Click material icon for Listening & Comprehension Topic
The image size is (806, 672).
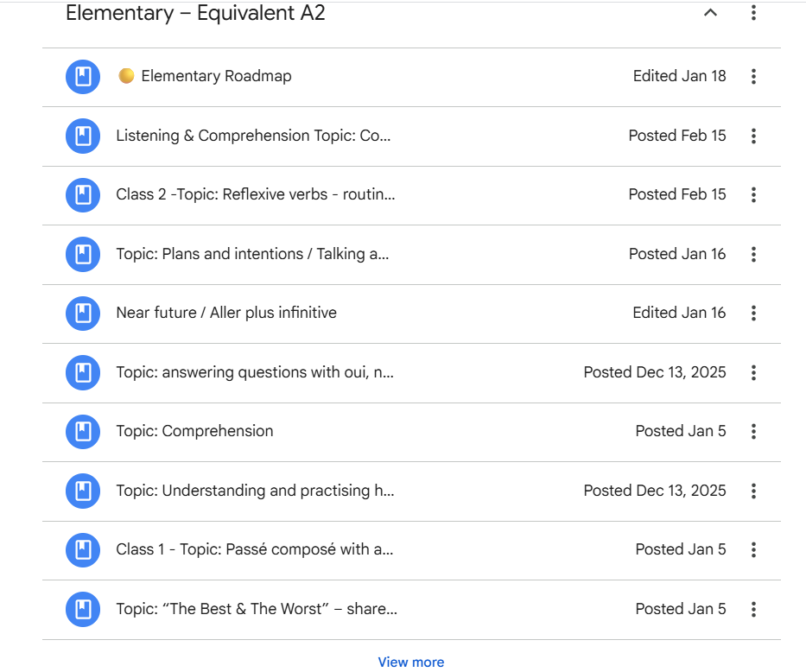[x=83, y=136]
